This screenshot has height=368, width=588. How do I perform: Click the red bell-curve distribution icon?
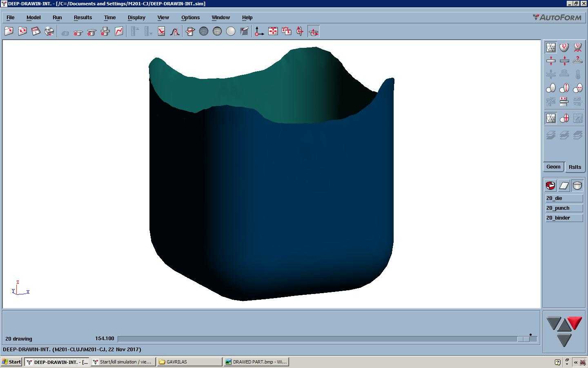(x=175, y=31)
